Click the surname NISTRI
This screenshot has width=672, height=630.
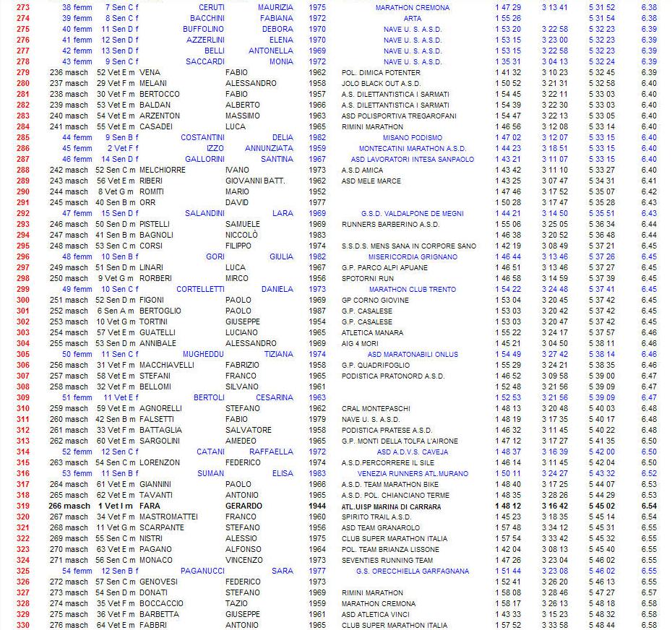coord(151,539)
